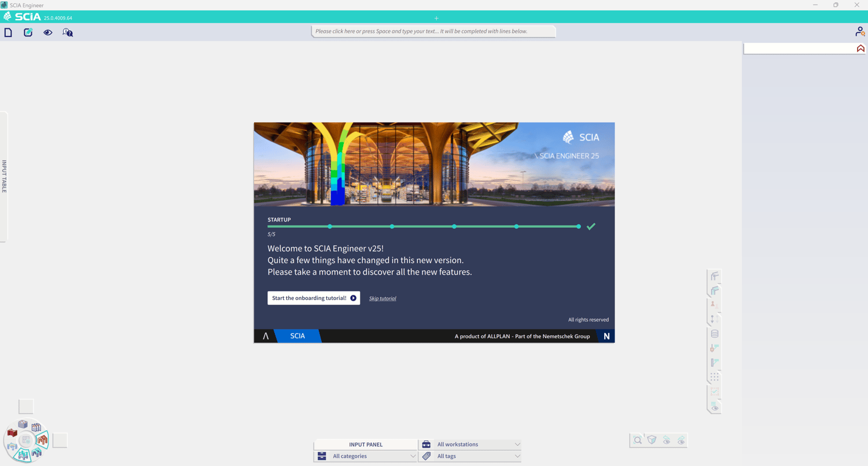Click the SCIA logo in the teal title band

[23, 17]
